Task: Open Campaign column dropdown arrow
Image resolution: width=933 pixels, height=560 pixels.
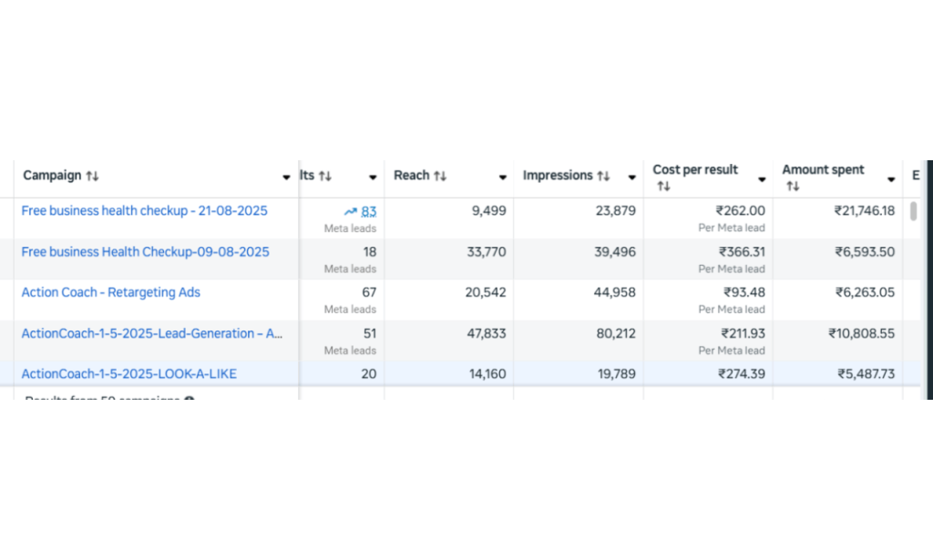Action: [287, 178]
